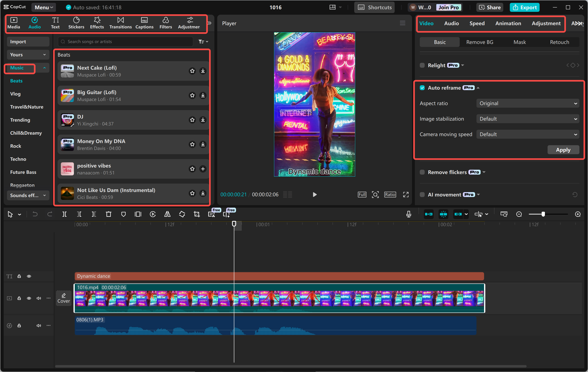The height and width of the screenshot is (372, 588).
Task: Download the Next Cake (Lofi) track
Action: click(203, 71)
